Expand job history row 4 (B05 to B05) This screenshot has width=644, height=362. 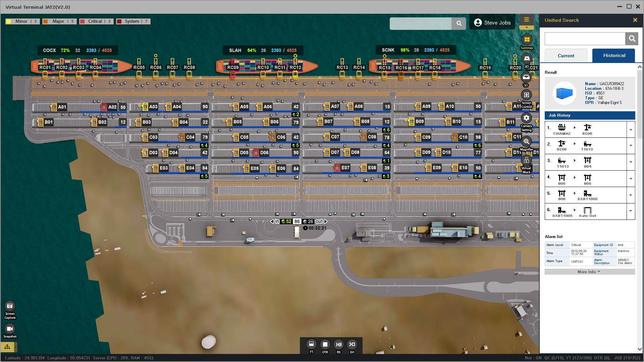(631, 179)
